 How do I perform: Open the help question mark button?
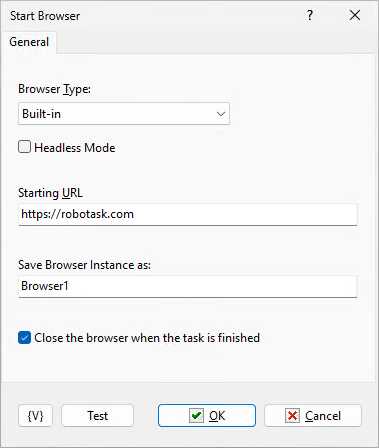pyautogui.click(x=310, y=15)
